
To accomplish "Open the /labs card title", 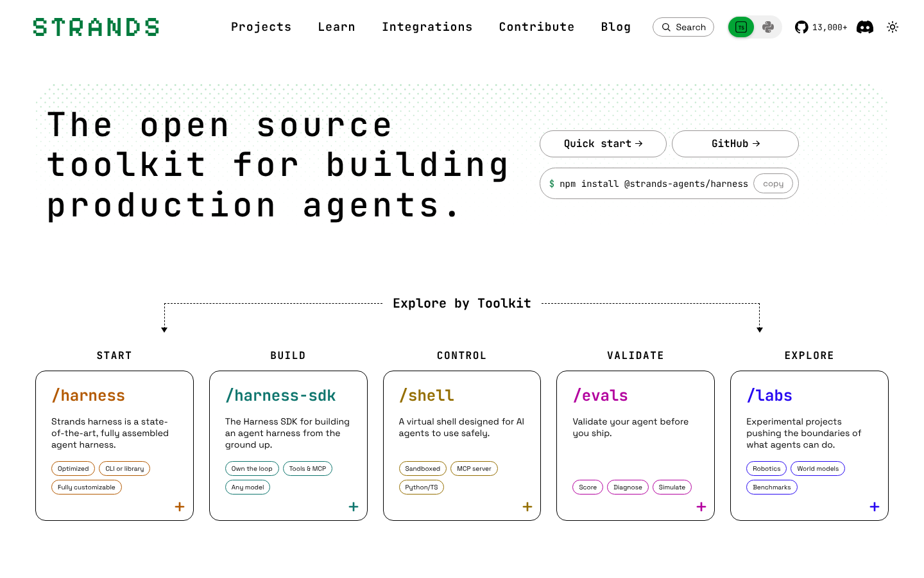I will [769, 396].
